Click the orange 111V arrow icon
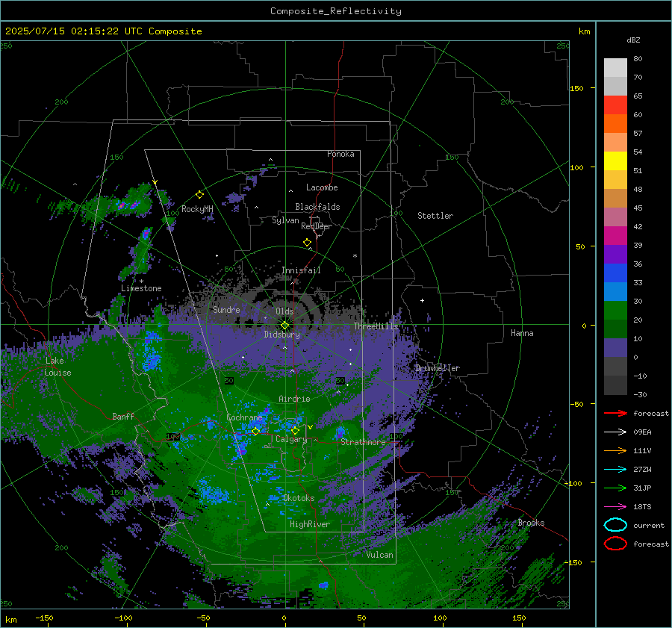672x628 pixels. click(x=615, y=450)
